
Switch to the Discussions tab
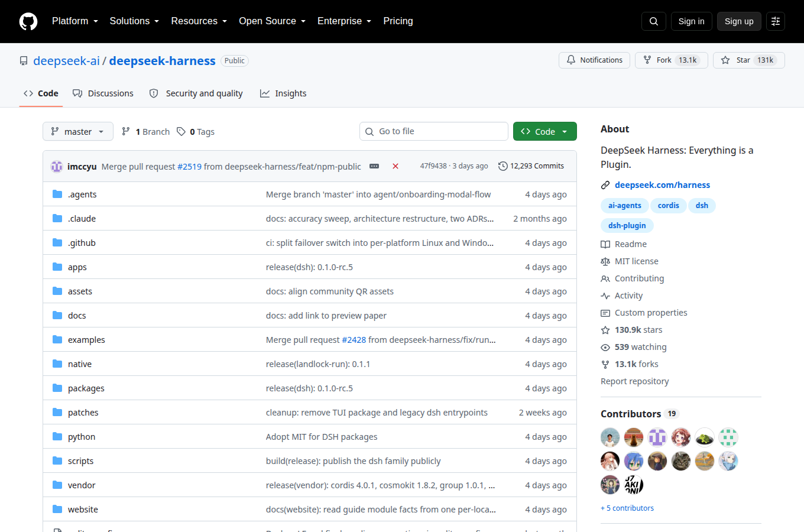tap(103, 93)
